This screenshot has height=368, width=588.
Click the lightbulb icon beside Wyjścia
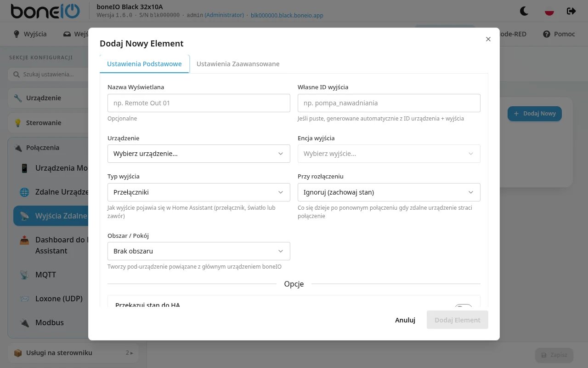point(17,34)
